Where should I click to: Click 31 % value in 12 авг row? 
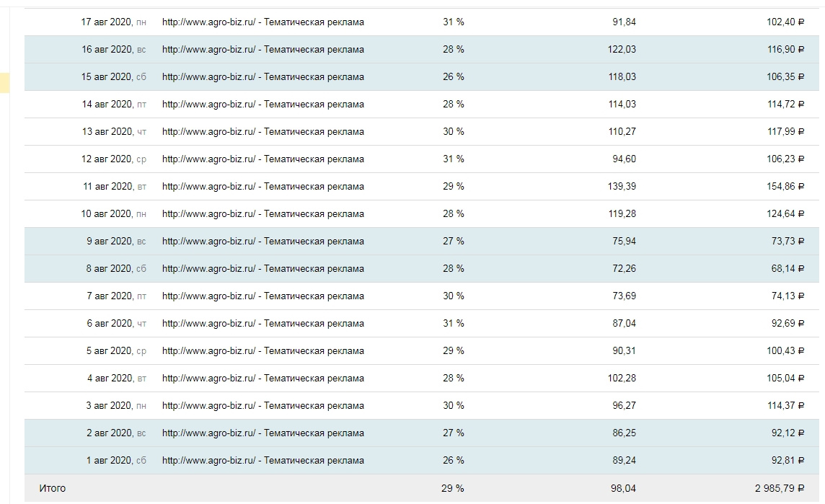tap(453, 159)
